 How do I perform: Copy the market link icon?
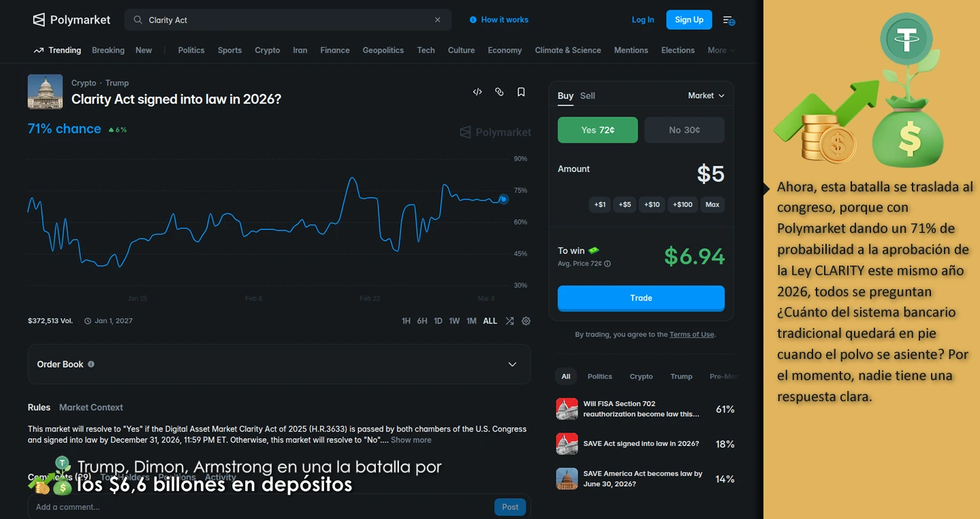pyautogui.click(x=499, y=92)
